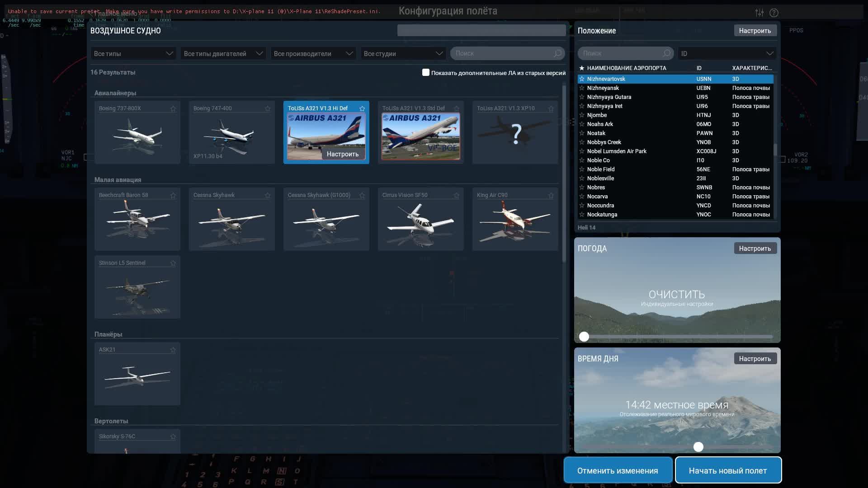The height and width of the screenshot is (488, 868).
Task: Click Начать новый полет button
Action: click(x=728, y=470)
